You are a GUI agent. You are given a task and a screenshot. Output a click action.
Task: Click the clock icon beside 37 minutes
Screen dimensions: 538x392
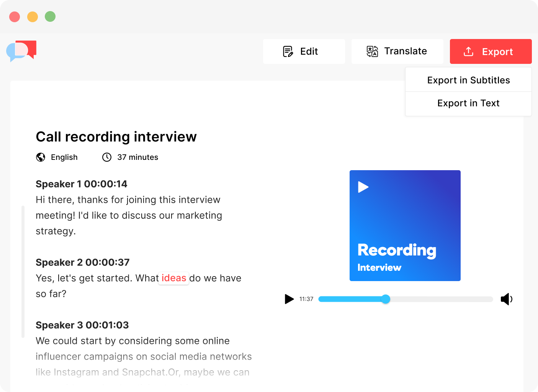[x=106, y=157]
